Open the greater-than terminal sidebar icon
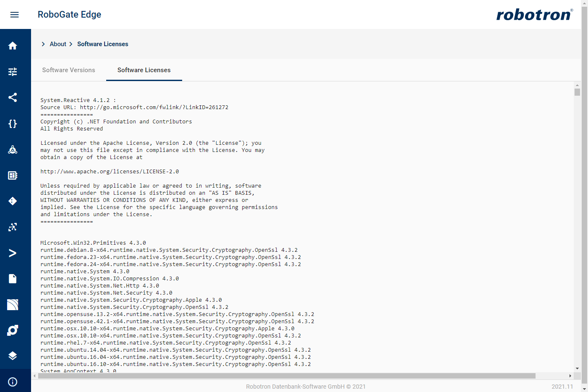 pyautogui.click(x=13, y=253)
